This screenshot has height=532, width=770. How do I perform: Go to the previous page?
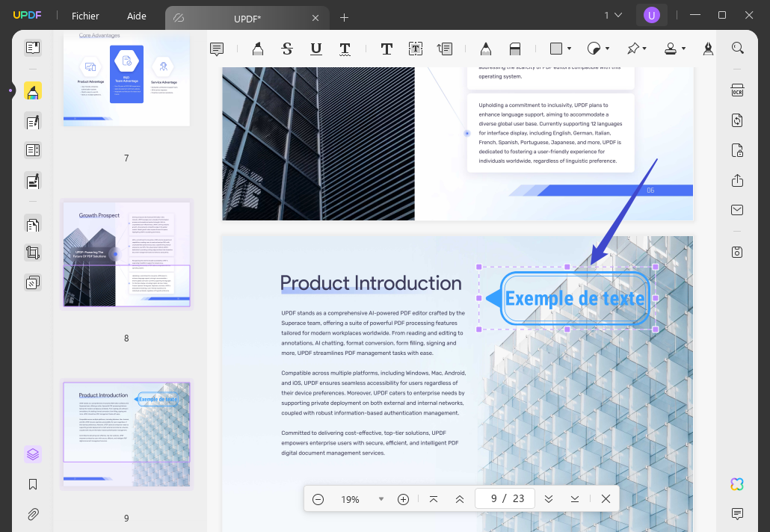click(x=460, y=499)
